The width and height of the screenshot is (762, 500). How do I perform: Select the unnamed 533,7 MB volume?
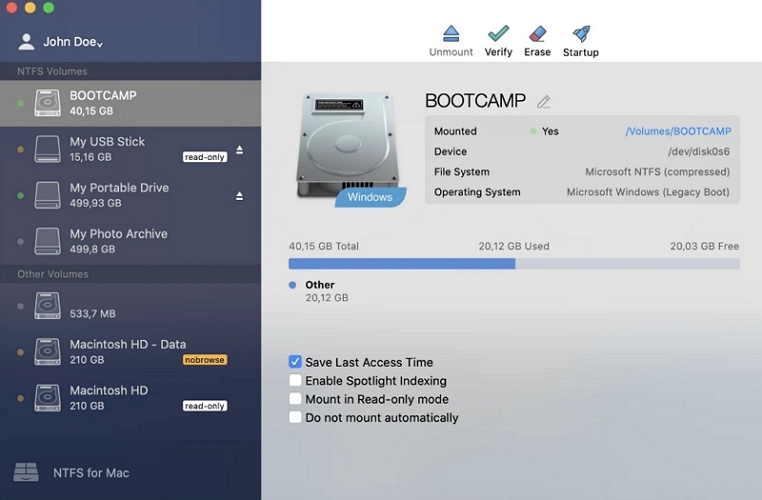pyautogui.click(x=130, y=306)
